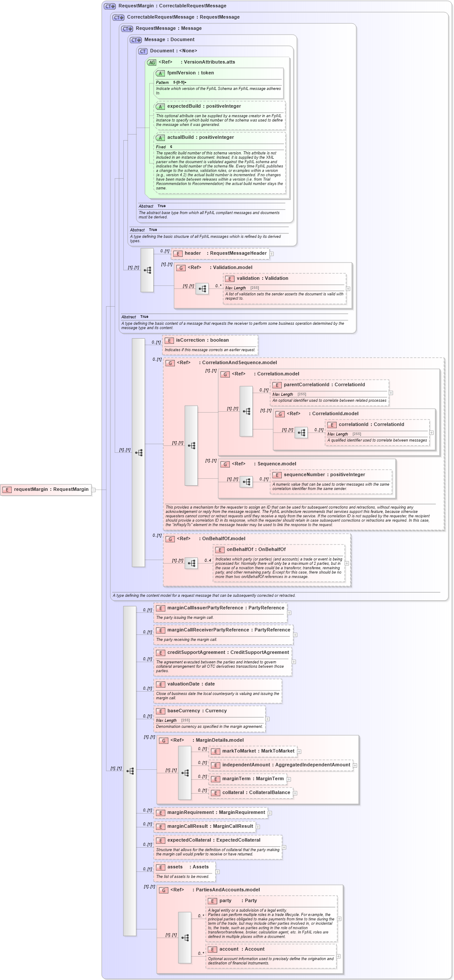Image resolution: width=454 pixels, height=980 pixels.
Task: Click the PartiesAndAccounts.model group icon
Action: click(164, 890)
